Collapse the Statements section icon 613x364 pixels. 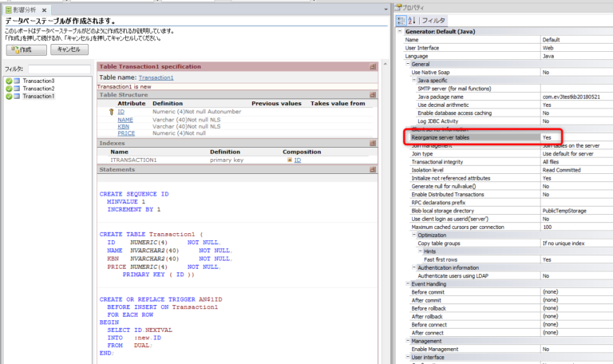tap(373, 169)
